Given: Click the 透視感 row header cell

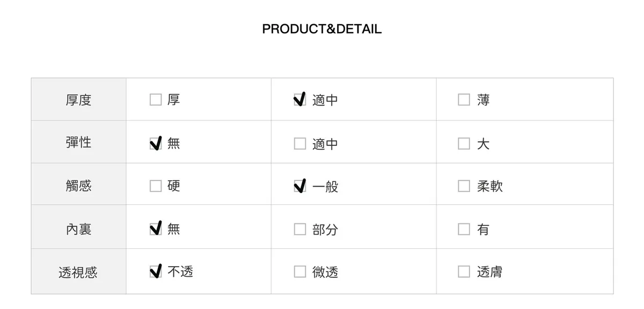Looking at the screenshot, I should click(x=78, y=272).
